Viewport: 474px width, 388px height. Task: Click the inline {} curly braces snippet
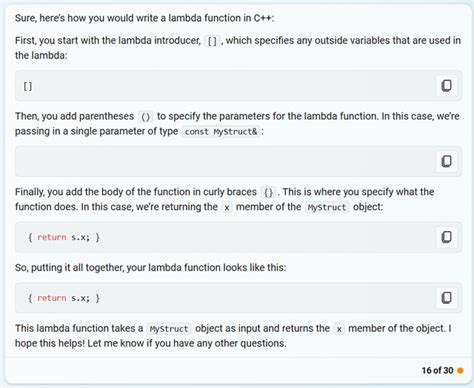tap(268, 192)
